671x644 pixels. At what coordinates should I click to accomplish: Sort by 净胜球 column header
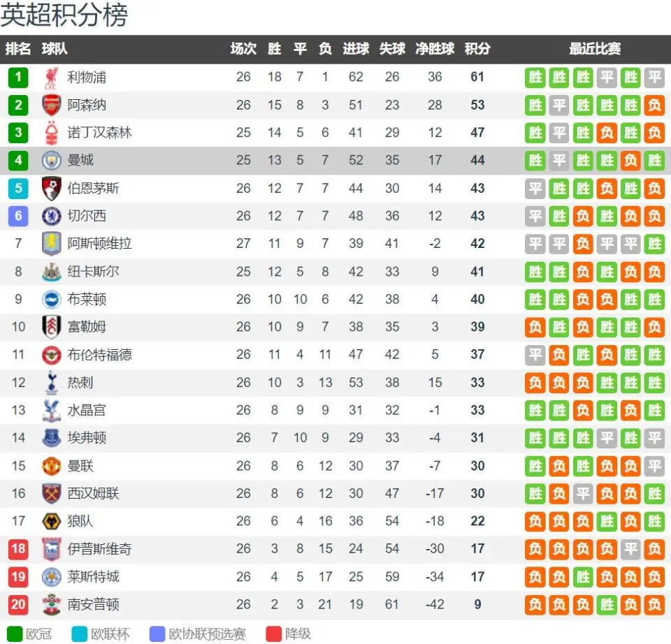435,49
